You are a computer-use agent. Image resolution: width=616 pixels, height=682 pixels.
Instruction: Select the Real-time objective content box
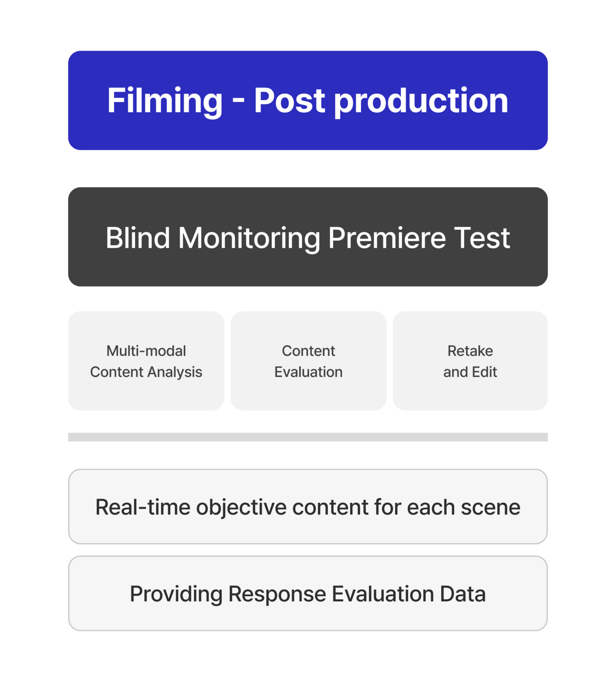pyautogui.click(x=308, y=507)
